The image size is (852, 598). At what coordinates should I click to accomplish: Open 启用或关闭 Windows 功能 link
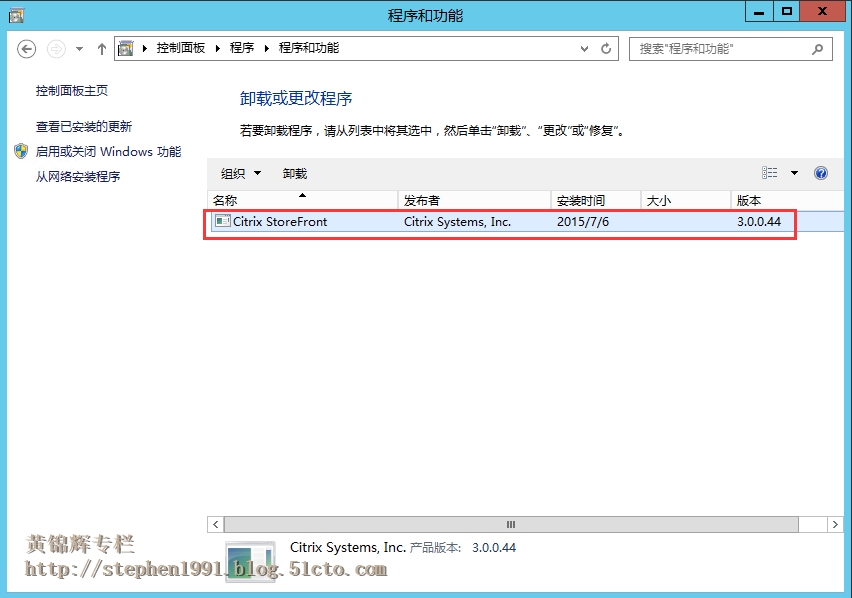click(x=108, y=152)
